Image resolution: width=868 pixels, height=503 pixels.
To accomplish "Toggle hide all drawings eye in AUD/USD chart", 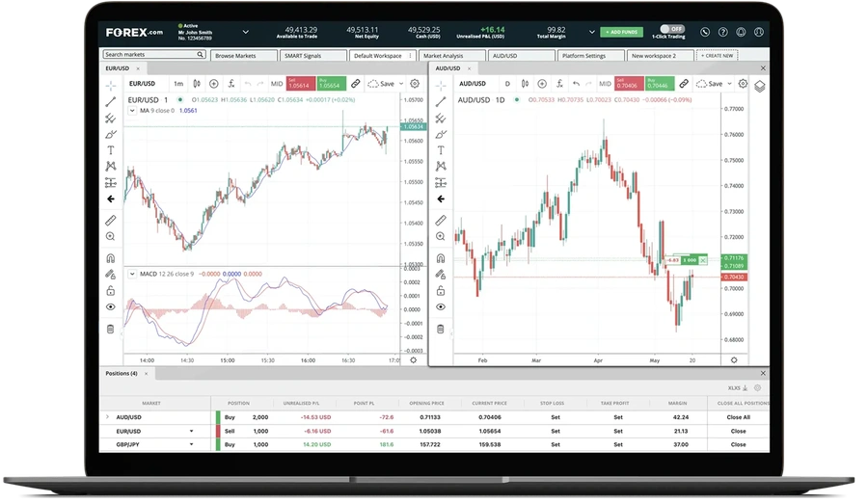I will pyautogui.click(x=441, y=306).
